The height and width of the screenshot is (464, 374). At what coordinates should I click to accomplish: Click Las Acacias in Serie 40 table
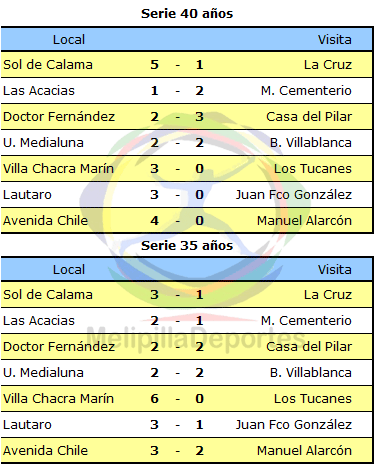tap(39, 91)
